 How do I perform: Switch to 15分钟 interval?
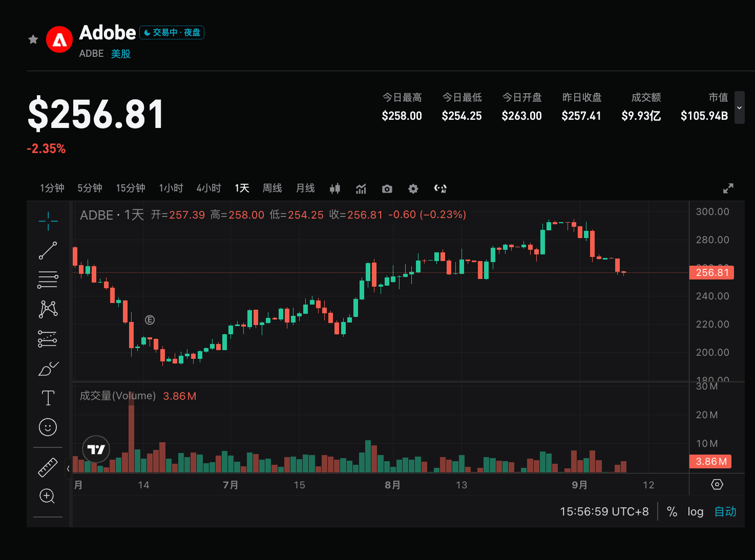click(131, 188)
